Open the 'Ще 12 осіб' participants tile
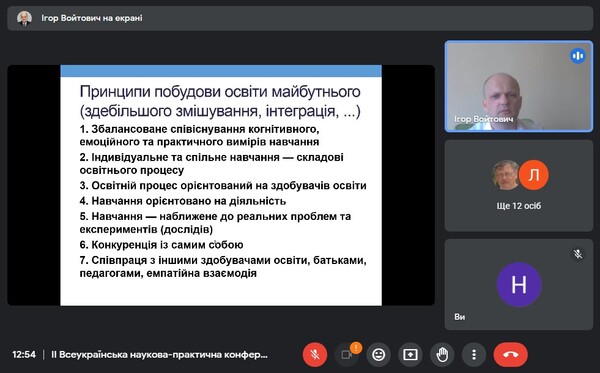The height and width of the screenshot is (373, 600). pyautogui.click(x=518, y=186)
